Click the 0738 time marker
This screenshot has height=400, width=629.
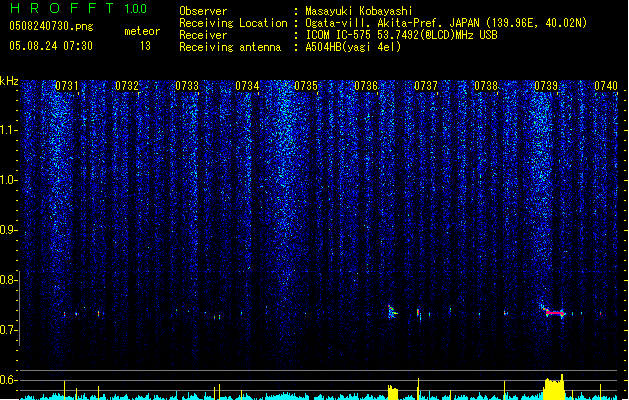click(x=486, y=86)
